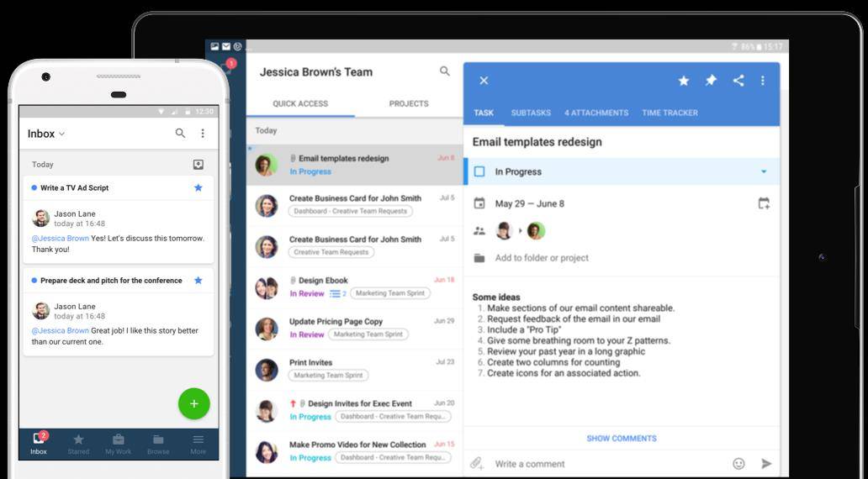
Task: Open Jason Lane avatar in TV Ad Script card
Action: coord(41,218)
